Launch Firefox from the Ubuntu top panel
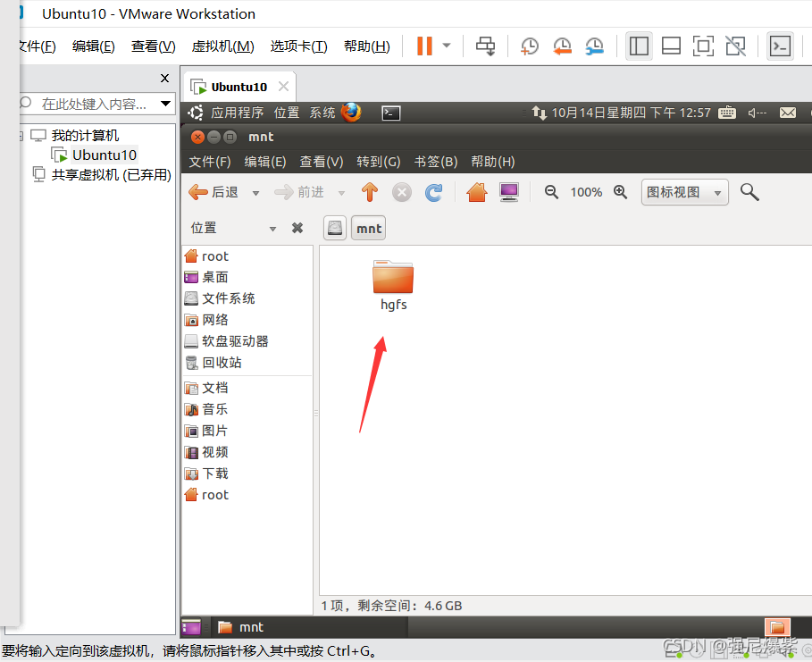 click(351, 112)
